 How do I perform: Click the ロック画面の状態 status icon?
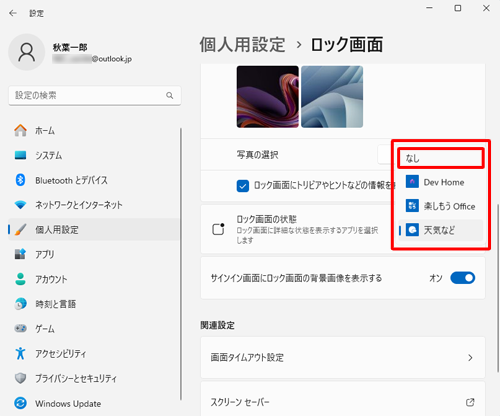click(x=218, y=229)
